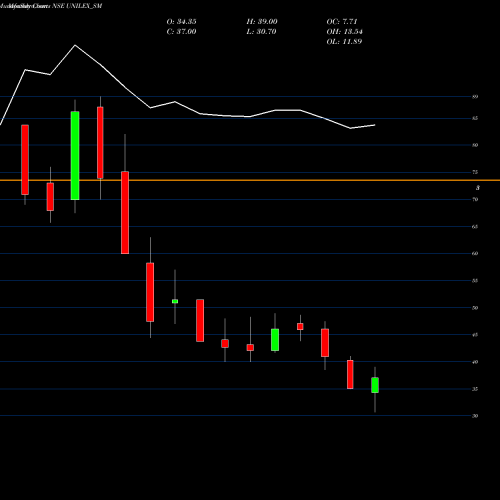Click the 55 price axis label
Screen dimensions: 500x500
click(x=475, y=281)
